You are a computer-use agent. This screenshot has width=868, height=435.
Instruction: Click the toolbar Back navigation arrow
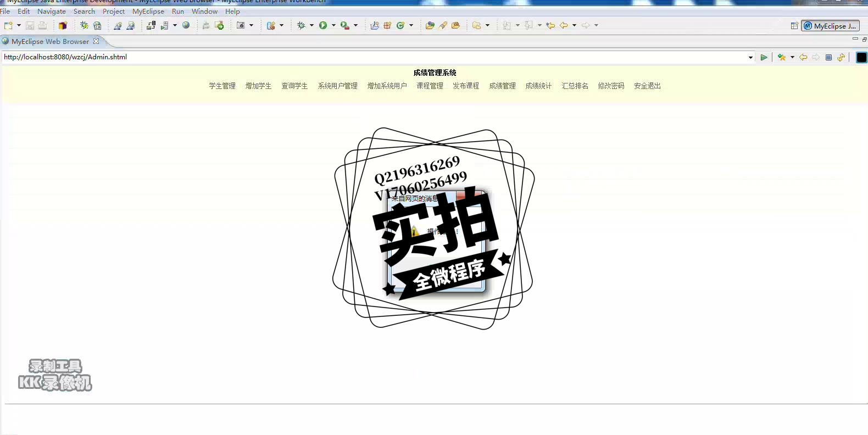[564, 25]
